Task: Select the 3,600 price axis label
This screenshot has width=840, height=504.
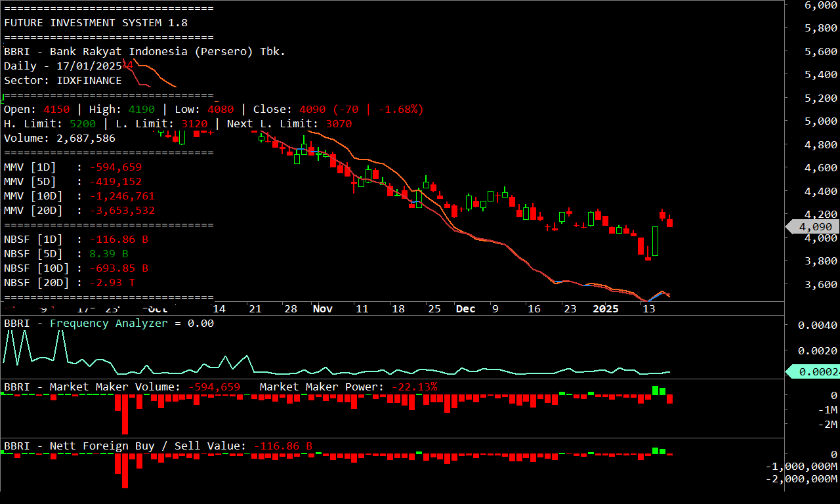Action: (820, 284)
